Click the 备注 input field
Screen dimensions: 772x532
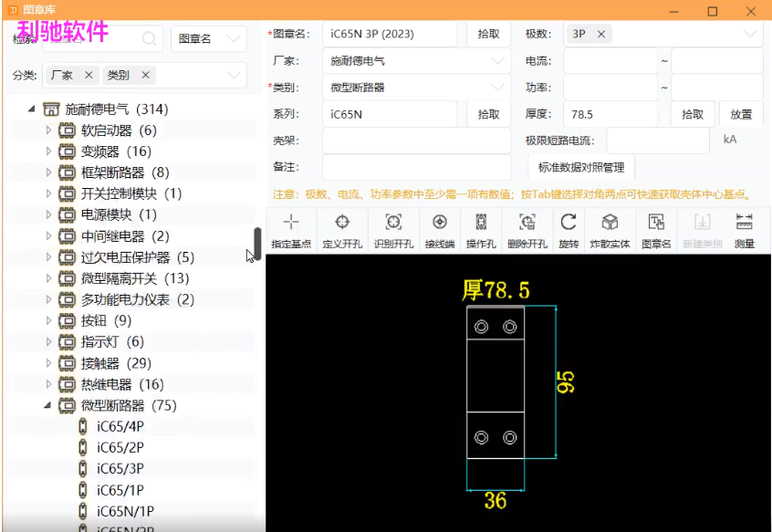pyautogui.click(x=416, y=167)
